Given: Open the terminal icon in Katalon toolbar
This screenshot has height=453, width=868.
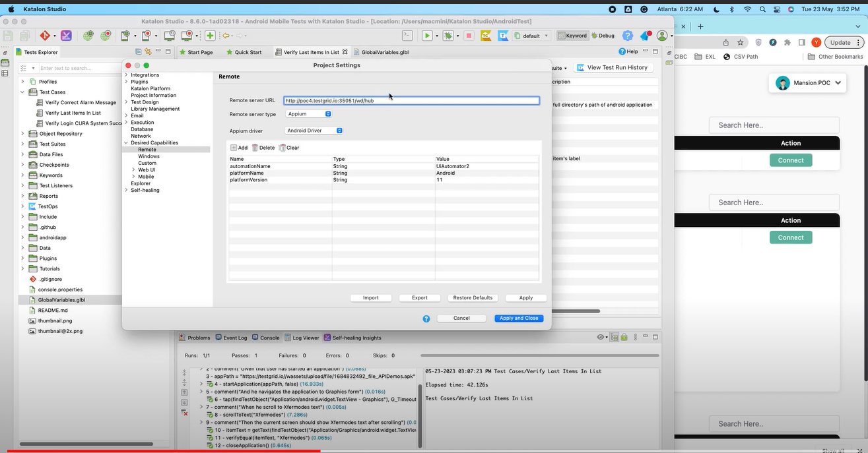Looking at the screenshot, I should [x=408, y=36].
